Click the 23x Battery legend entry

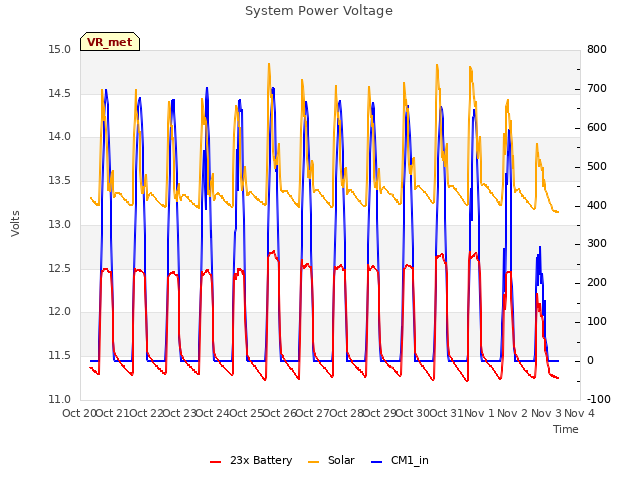click(x=251, y=460)
